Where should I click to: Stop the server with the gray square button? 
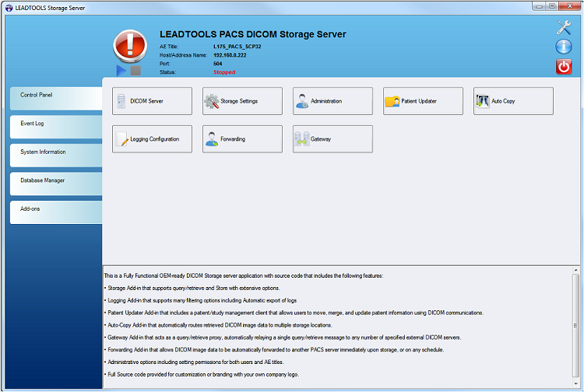pyautogui.click(x=135, y=70)
